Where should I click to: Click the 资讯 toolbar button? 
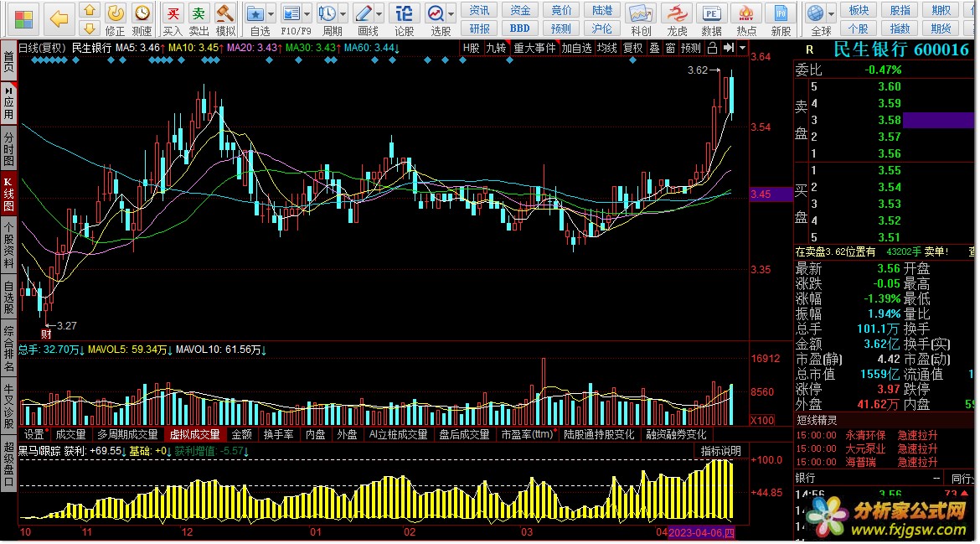pyautogui.click(x=479, y=10)
